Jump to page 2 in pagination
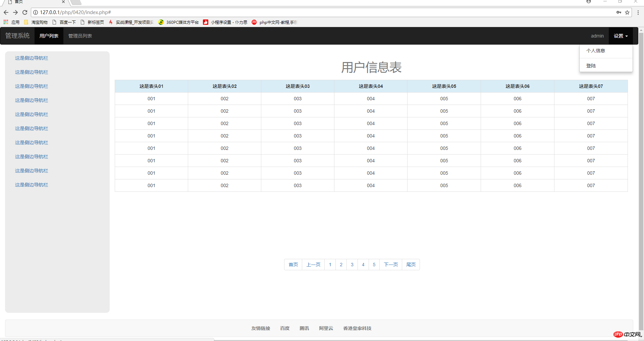 point(341,265)
